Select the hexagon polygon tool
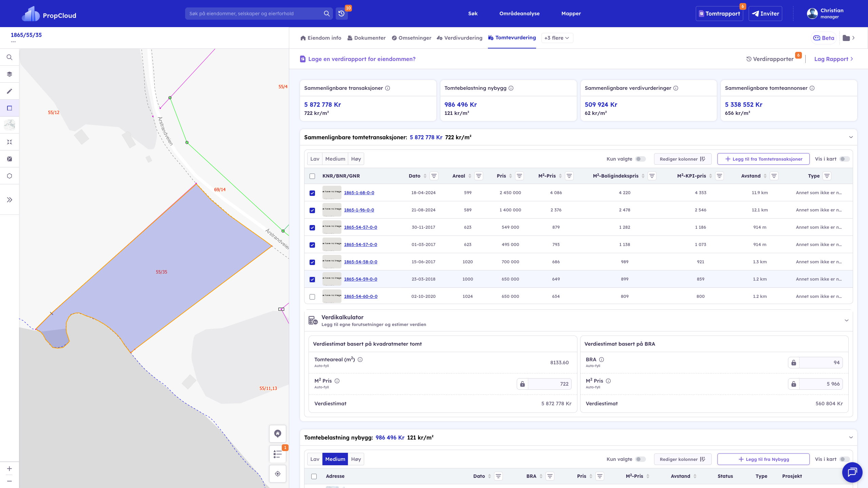 (9, 176)
